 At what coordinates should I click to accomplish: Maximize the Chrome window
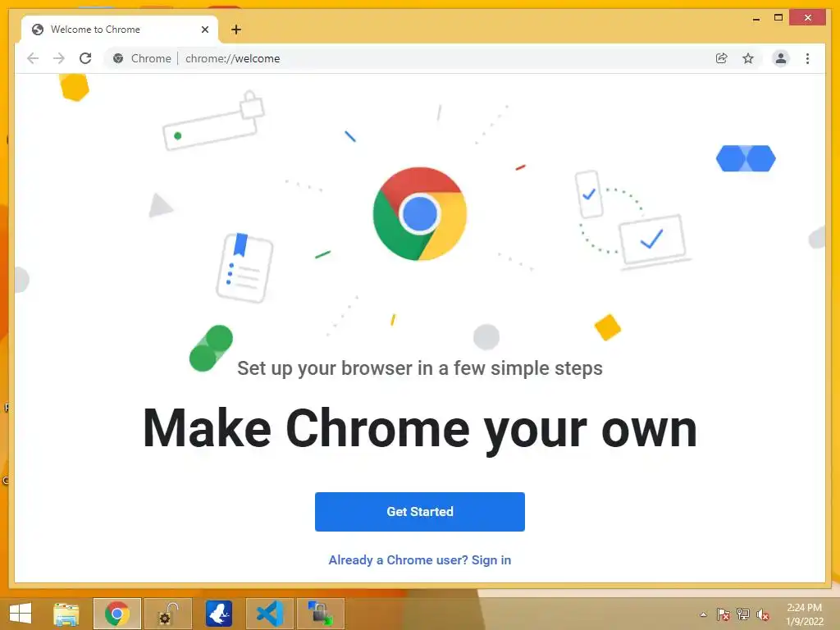(x=778, y=18)
